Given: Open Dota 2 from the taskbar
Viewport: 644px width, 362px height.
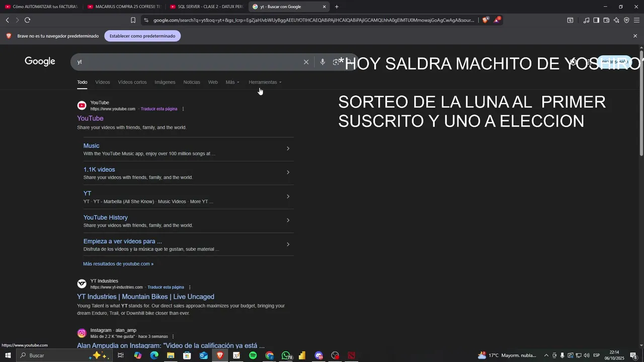Looking at the screenshot, I should point(351,355).
